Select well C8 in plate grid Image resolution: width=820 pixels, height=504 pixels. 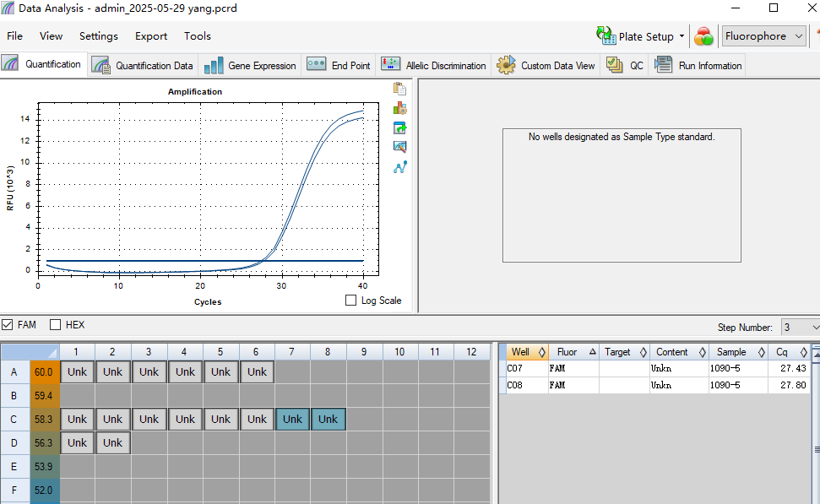point(328,420)
